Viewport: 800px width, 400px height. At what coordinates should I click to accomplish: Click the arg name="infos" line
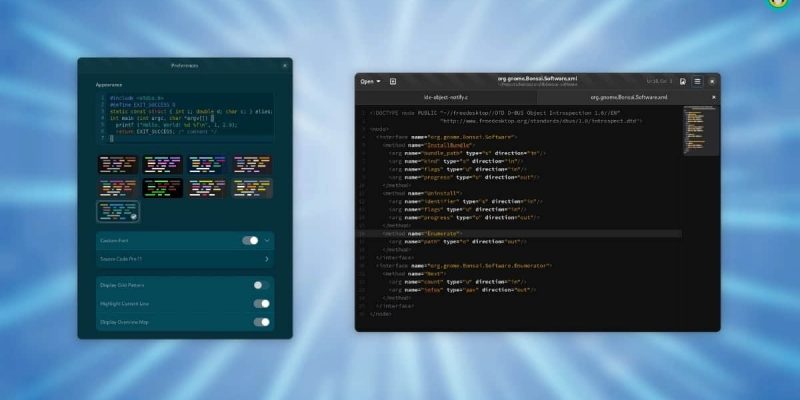point(462,290)
